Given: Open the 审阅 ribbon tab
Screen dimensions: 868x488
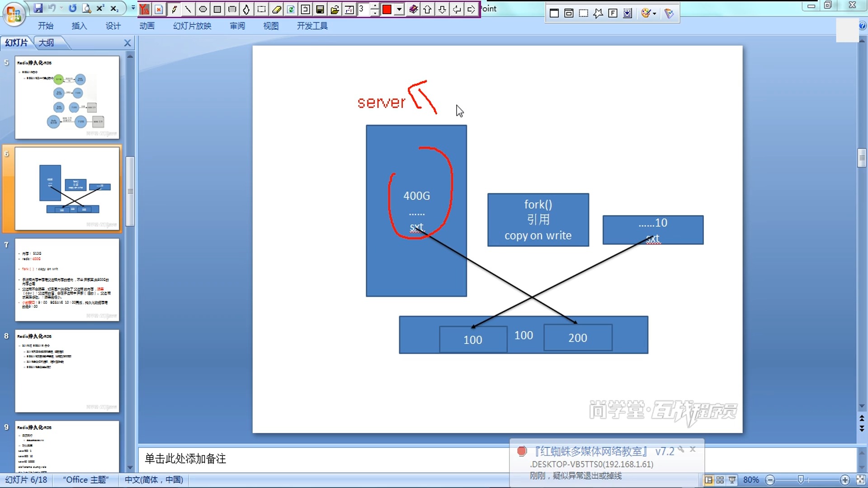Looking at the screenshot, I should [237, 26].
